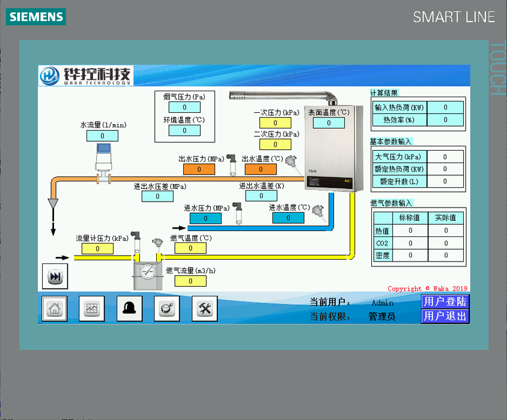Click the 用户登陆 login button
Viewport: 507px width, 420px height.
point(445,301)
